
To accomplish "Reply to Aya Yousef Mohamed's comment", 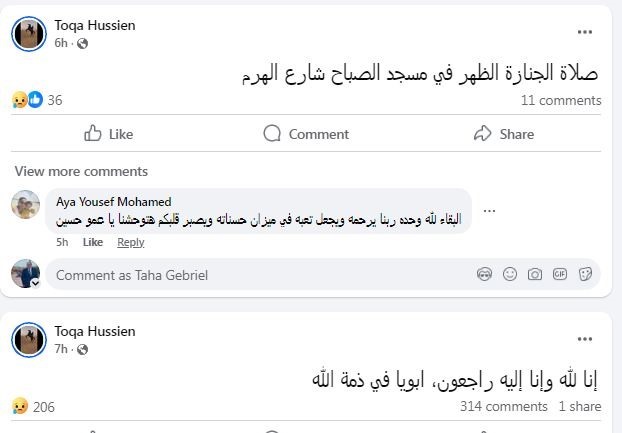I will (x=131, y=242).
